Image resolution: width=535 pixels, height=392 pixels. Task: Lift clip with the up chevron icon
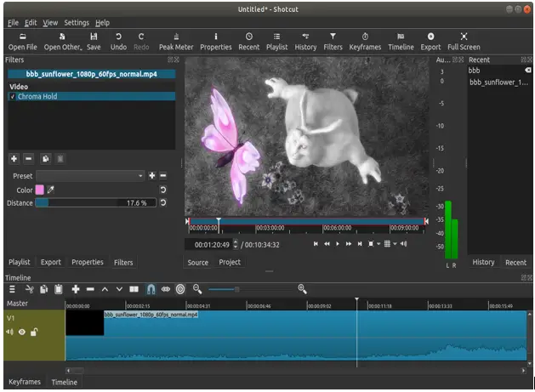click(105, 289)
